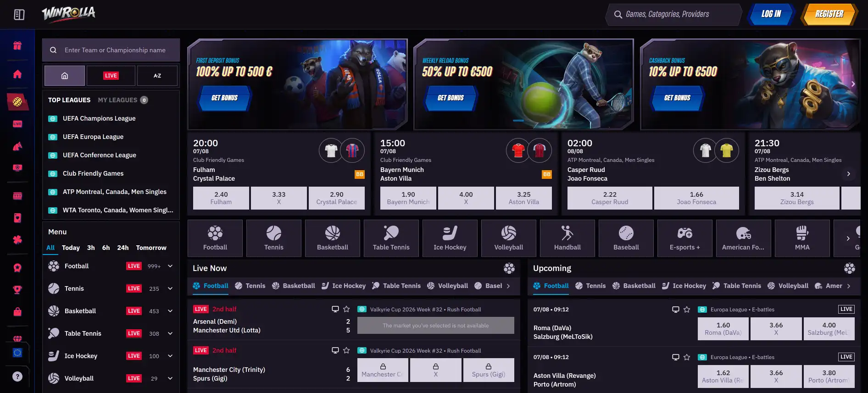Expand the Volleyball row in the Menu
The height and width of the screenshot is (393, 868).
click(170, 378)
